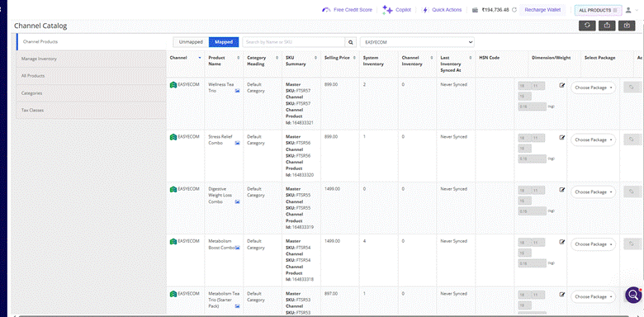Go to the Tax Classes sidebar tab
The width and height of the screenshot is (644, 317).
[91, 111]
